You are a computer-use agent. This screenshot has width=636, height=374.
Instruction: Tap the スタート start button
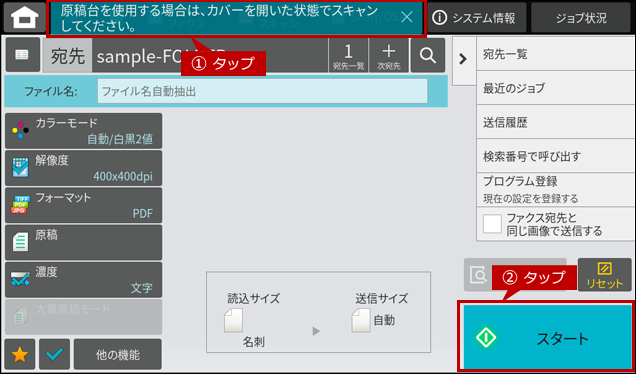(547, 337)
